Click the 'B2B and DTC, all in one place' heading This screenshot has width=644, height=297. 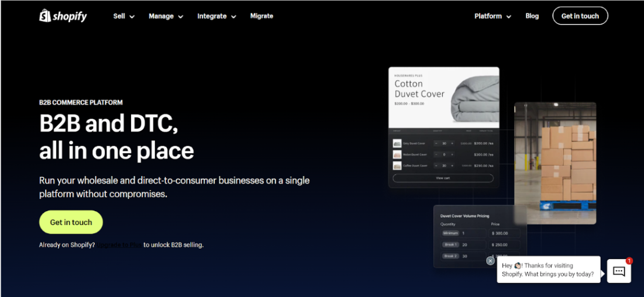pos(116,137)
